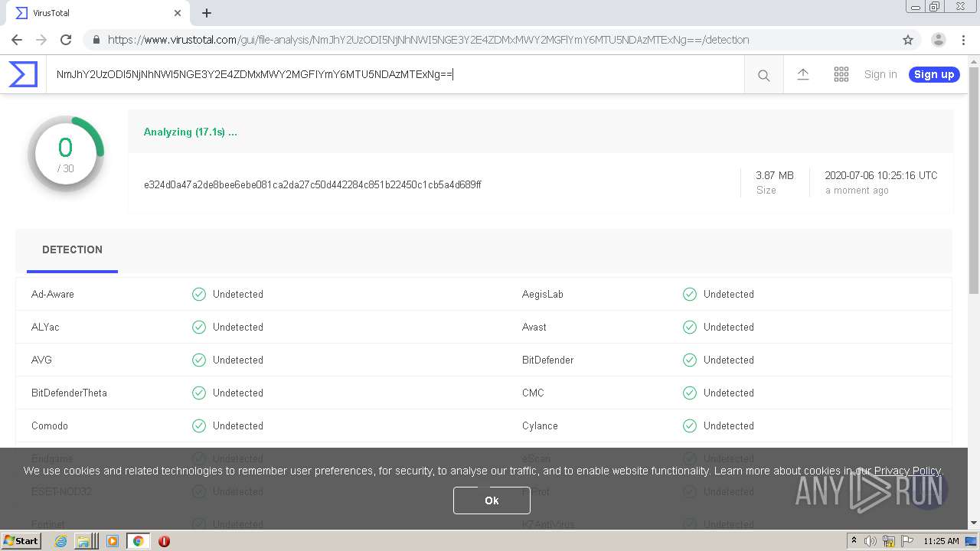
Task: Click the scrollbar down arrow
Action: [974, 523]
